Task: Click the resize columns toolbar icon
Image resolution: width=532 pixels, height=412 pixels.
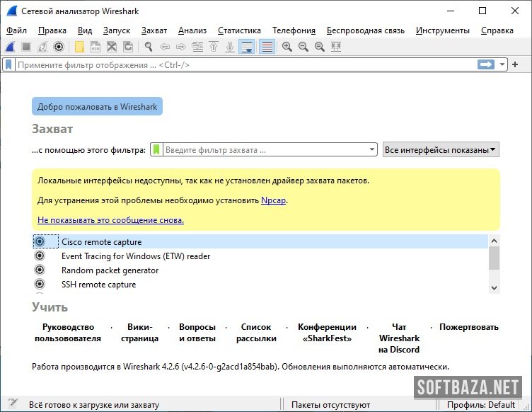Action: click(335, 47)
